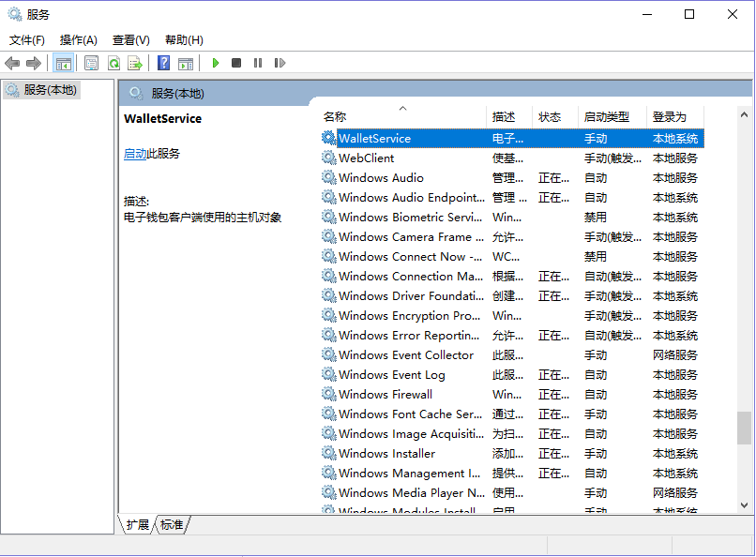Click the 服务 window title gear icon

click(x=15, y=14)
